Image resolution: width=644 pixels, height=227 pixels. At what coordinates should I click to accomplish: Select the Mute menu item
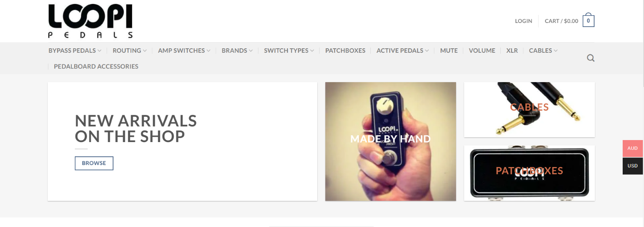coord(449,51)
